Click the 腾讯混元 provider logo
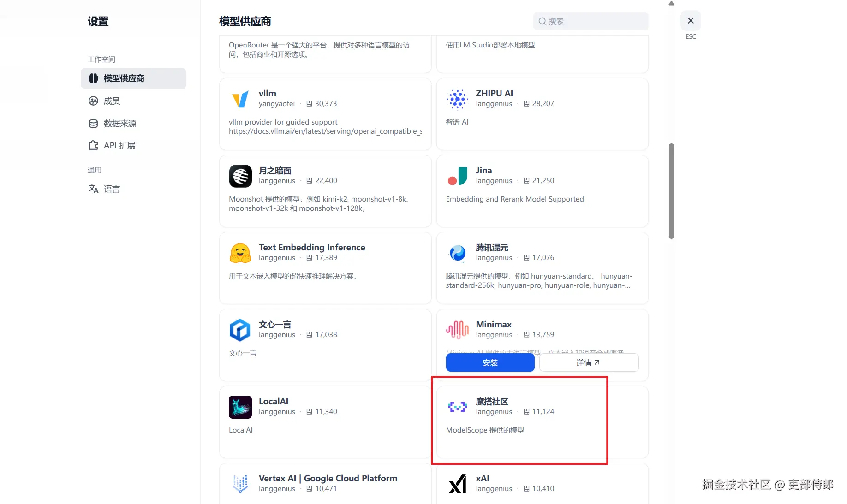Image resolution: width=847 pixels, height=504 pixels. click(458, 253)
